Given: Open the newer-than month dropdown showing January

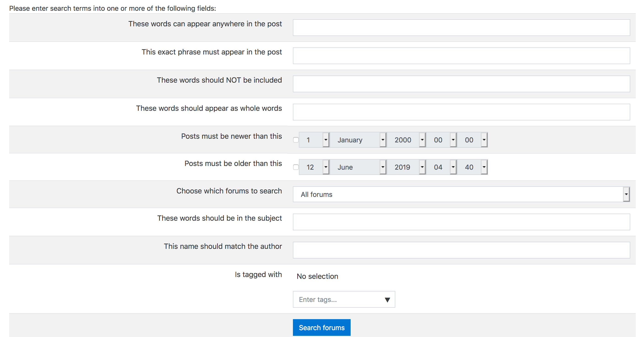Looking at the screenshot, I should (358, 140).
